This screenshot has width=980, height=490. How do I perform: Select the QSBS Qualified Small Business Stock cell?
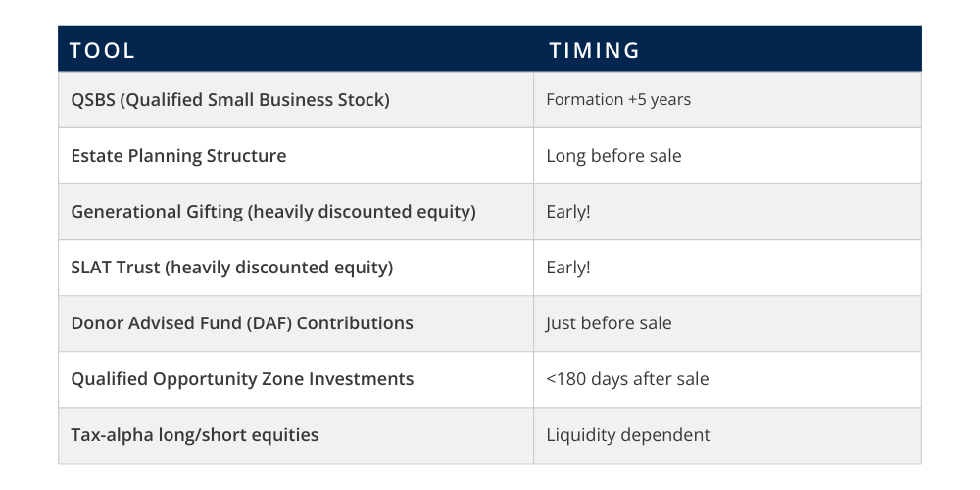(296, 100)
